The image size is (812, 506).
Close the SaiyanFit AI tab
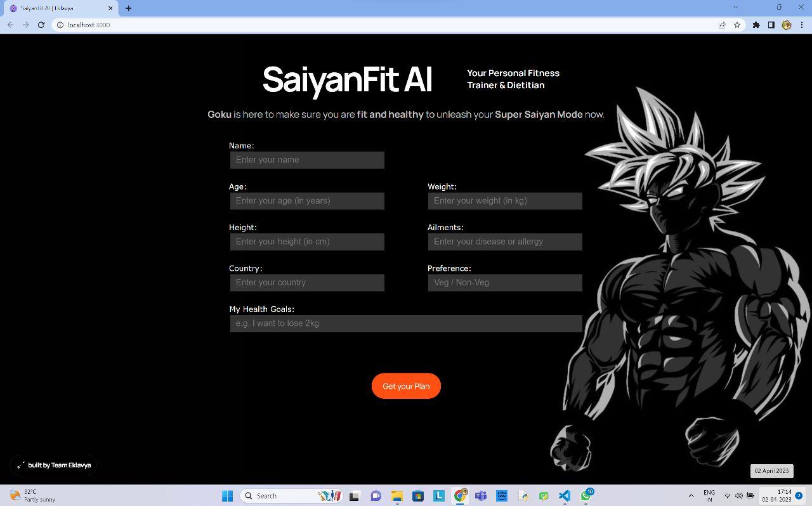click(x=110, y=8)
